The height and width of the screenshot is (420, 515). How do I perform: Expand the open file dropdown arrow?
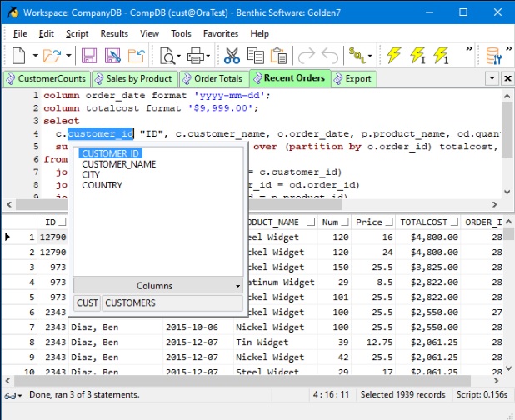coord(68,56)
